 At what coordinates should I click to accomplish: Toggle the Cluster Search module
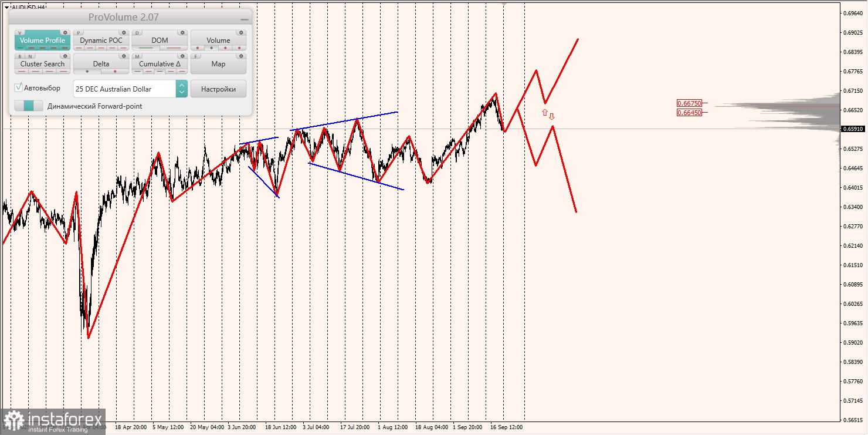[x=42, y=64]
